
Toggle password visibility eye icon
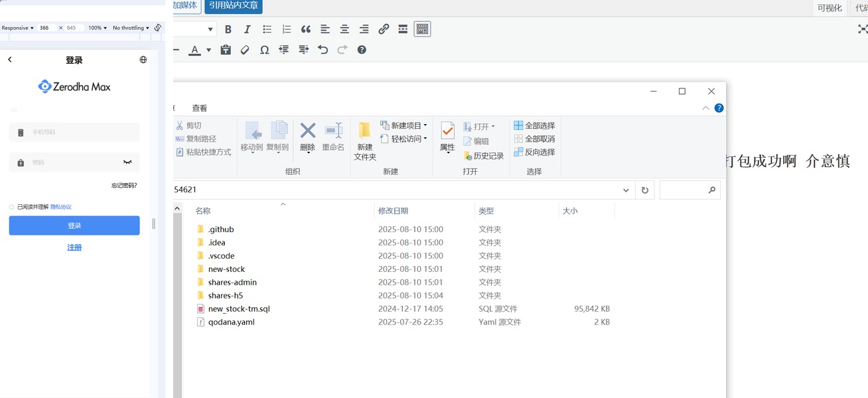click(127, 163)
